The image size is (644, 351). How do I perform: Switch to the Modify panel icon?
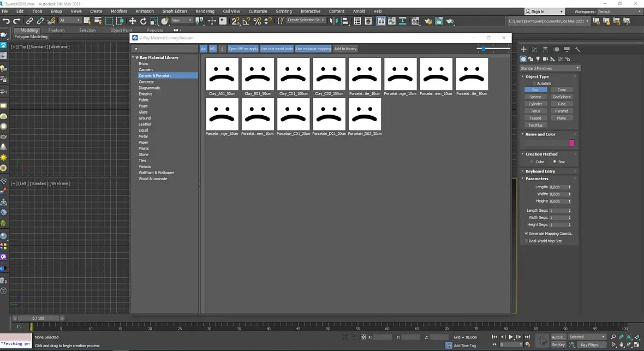point(534,49)
